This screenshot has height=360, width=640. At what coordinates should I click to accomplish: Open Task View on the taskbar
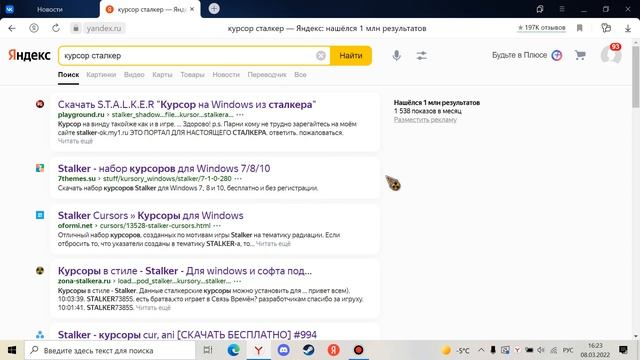208,350
